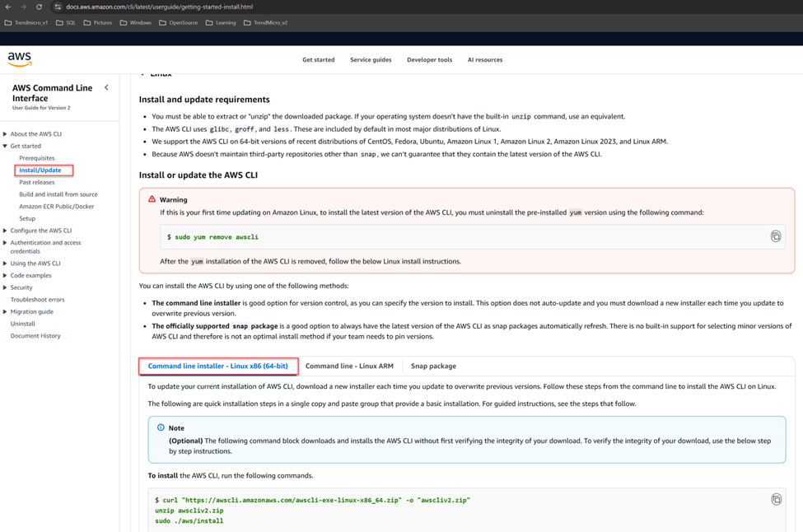Open the Learning bookmark folder
Image resolution: width=803 pixels, height=532 pixels.
221,22
